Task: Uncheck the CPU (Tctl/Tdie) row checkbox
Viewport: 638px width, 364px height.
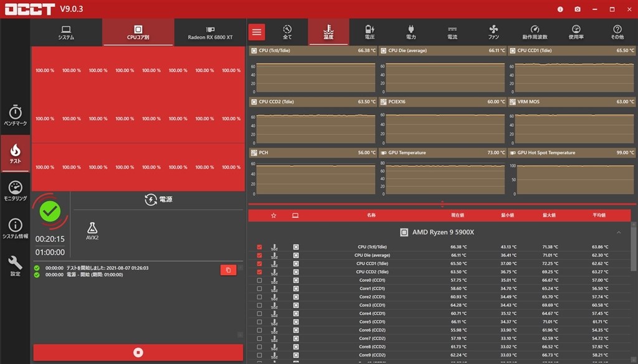Action: pos(259,247)
